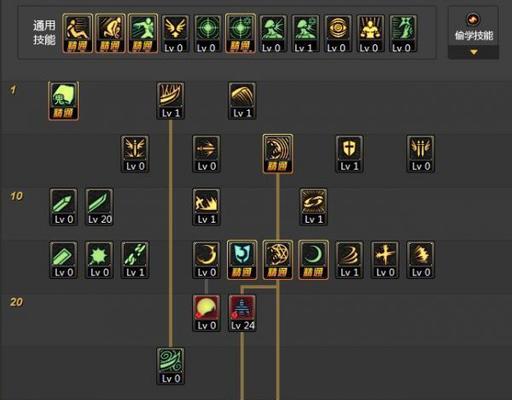This screenshot has height=400, width=512.
Task: Select the green mushroom Lv 1 general skill
Action: pyautogui.click(x=305, y=34)
